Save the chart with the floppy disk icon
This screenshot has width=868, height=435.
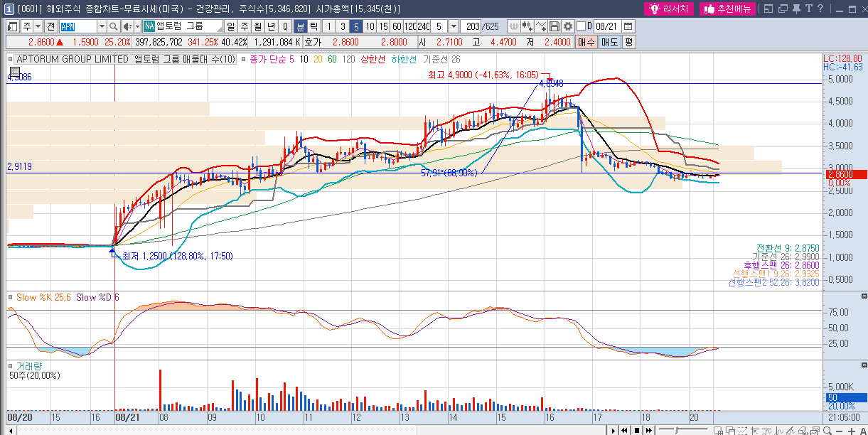(x=554, y=26)
